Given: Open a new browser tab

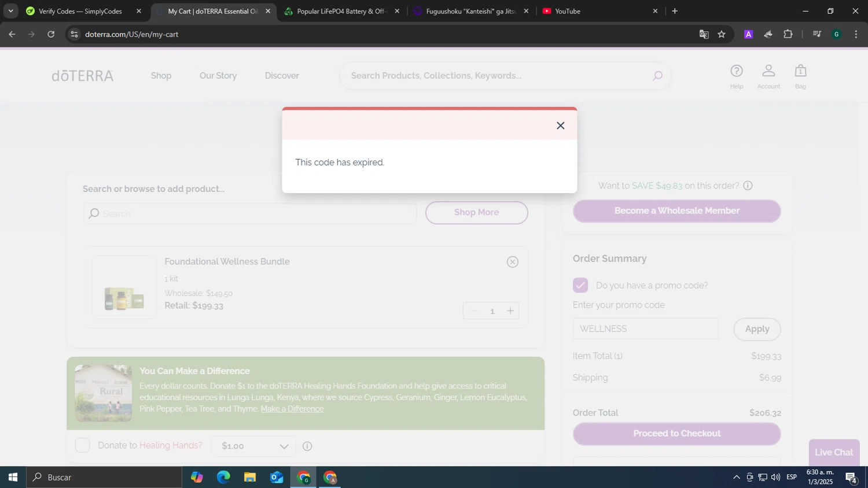Looking at the screenshot, I should coord(675,11).
